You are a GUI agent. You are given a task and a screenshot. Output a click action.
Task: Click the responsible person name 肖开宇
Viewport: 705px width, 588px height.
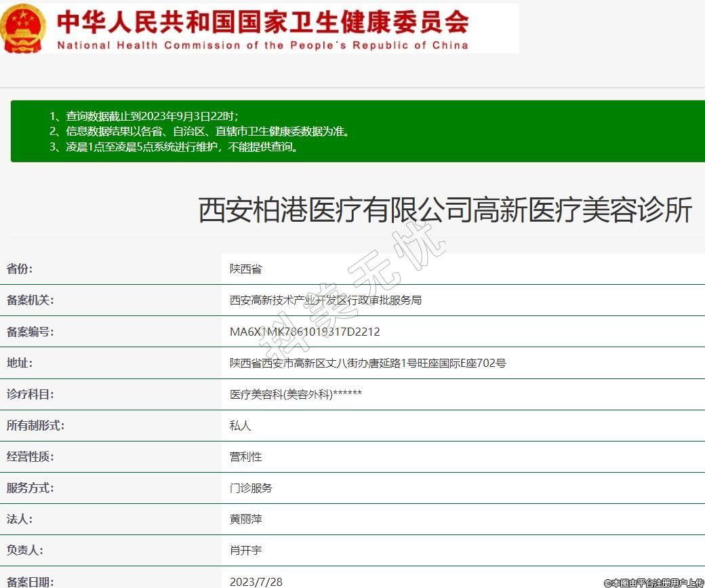(245, 551)
